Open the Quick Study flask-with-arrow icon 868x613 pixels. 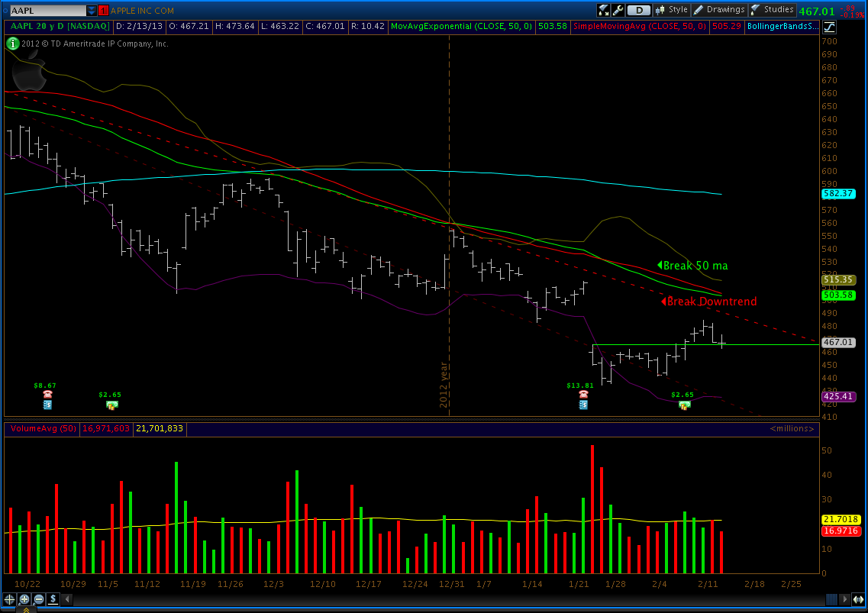[x=603, y=10]
